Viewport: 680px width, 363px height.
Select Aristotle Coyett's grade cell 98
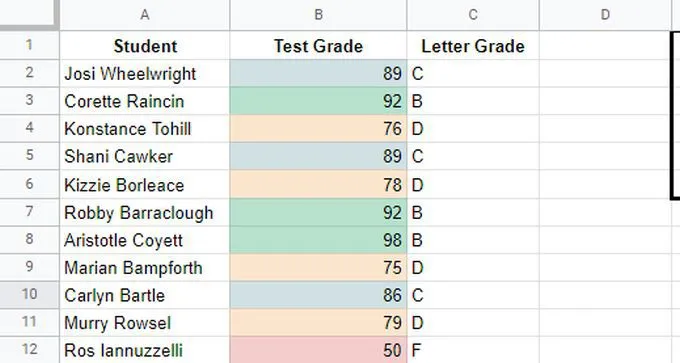click(318, 240)
